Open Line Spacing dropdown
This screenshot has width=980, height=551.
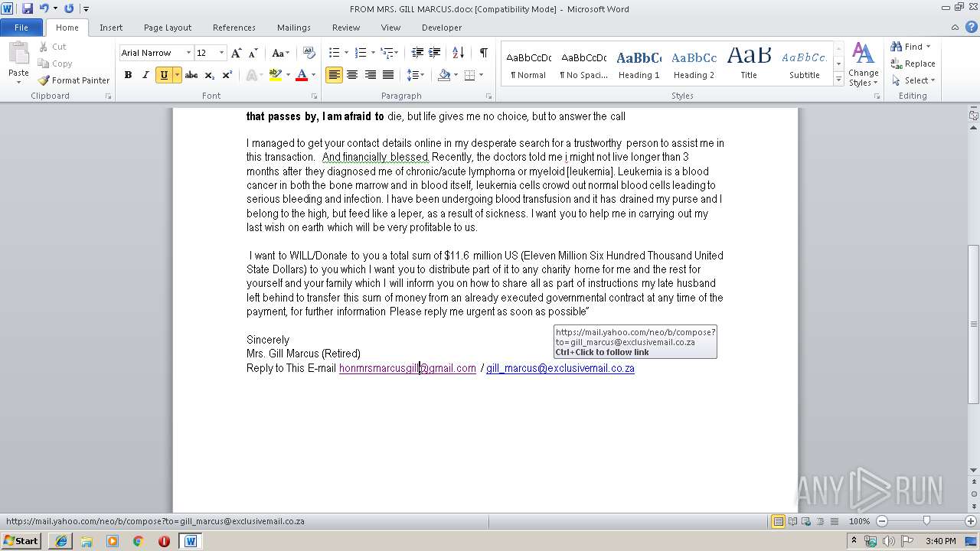pos(416,75)
